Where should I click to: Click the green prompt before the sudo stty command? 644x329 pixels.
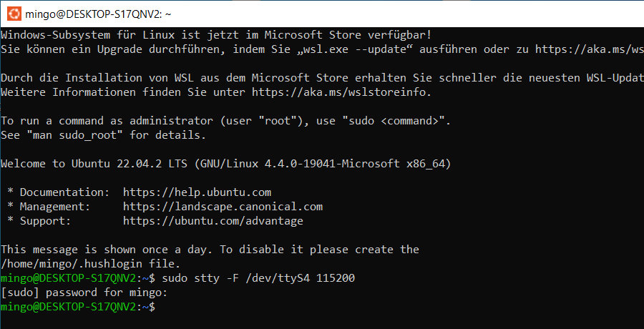[77, 278]
